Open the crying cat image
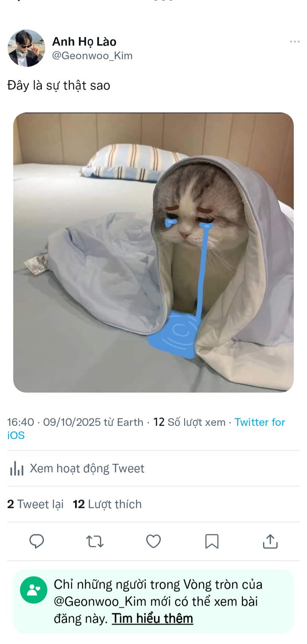This screenshot has width=307, height=644. point(153,252)
